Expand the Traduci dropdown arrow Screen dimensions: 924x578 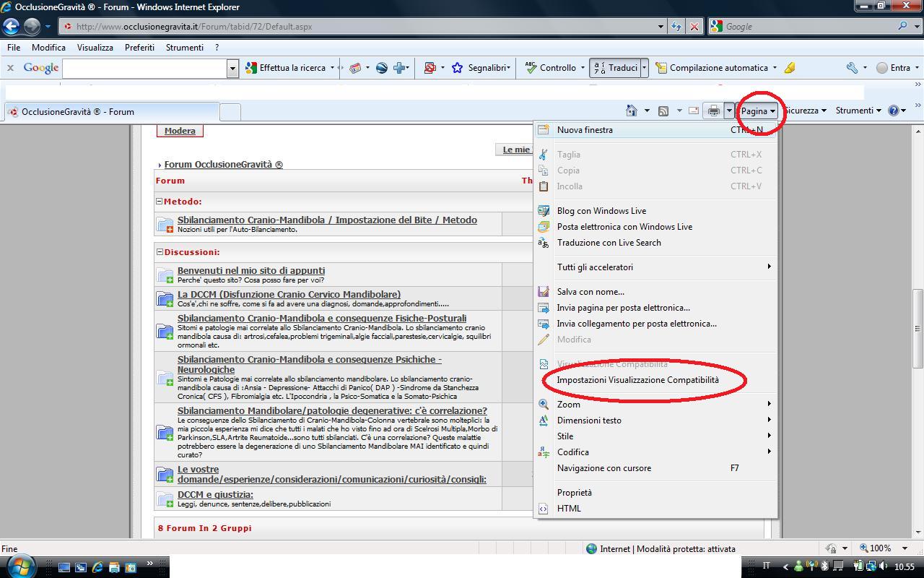[x=644, y=67]
